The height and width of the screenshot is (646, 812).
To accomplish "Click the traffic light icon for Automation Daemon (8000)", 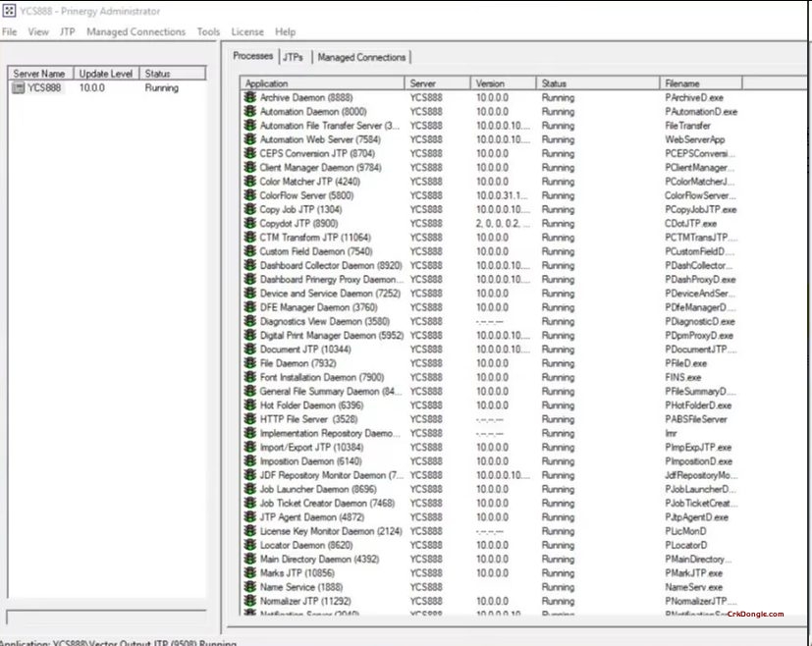I will (250, 111).
